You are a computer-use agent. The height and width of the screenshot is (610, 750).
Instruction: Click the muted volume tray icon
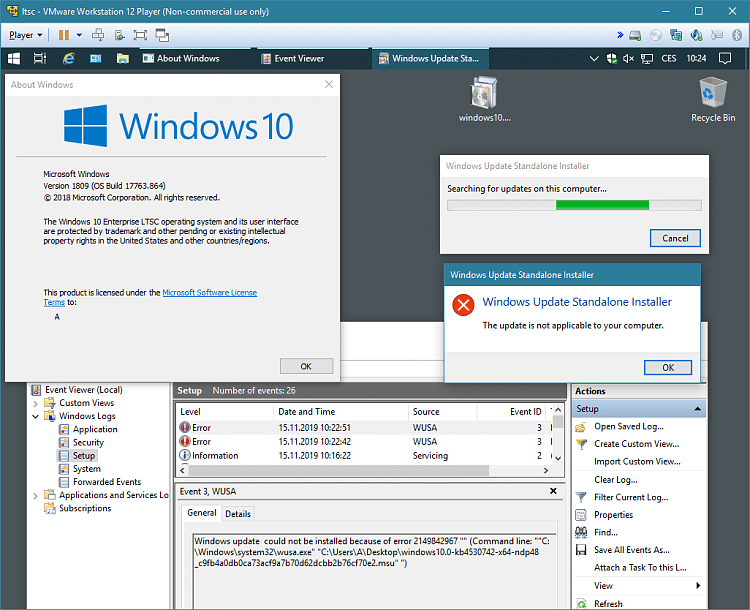(x=629, y=58)
